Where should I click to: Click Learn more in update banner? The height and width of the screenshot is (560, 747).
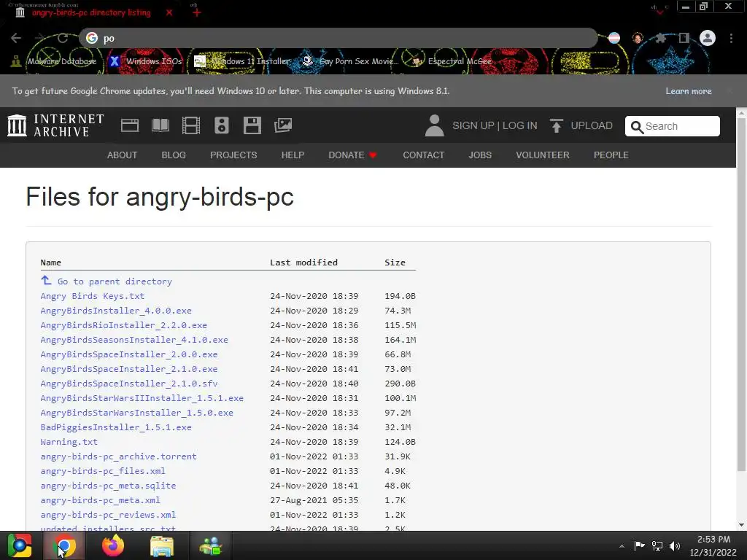click(x=689, y=91)
